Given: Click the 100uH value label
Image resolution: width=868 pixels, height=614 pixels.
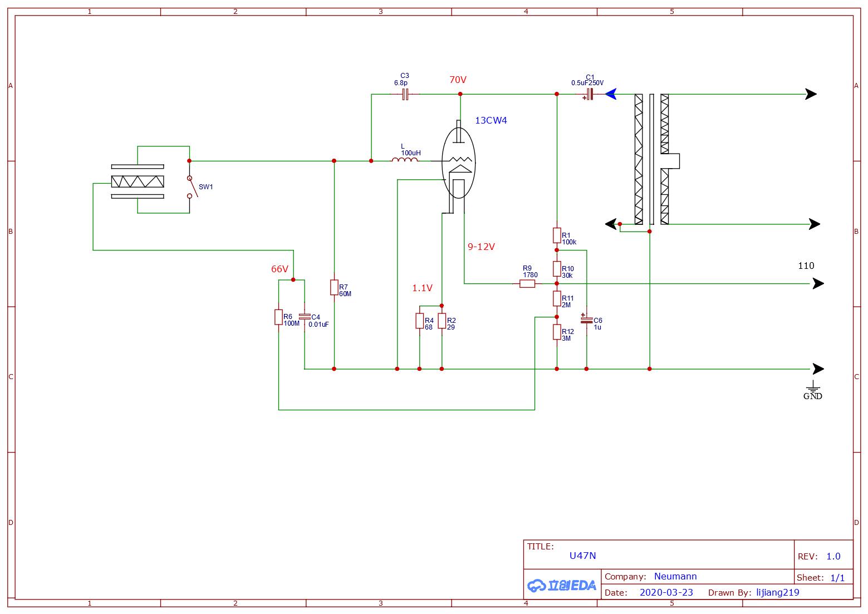Looking at the screenshot, I should 411,153.
